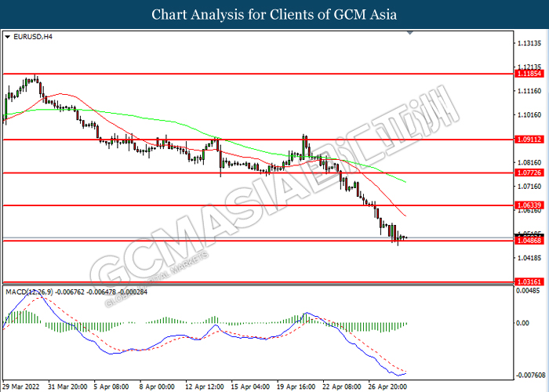The image size is (549, 392).
Task: Select the 1.04868 support price label
Action: point(529,241)
